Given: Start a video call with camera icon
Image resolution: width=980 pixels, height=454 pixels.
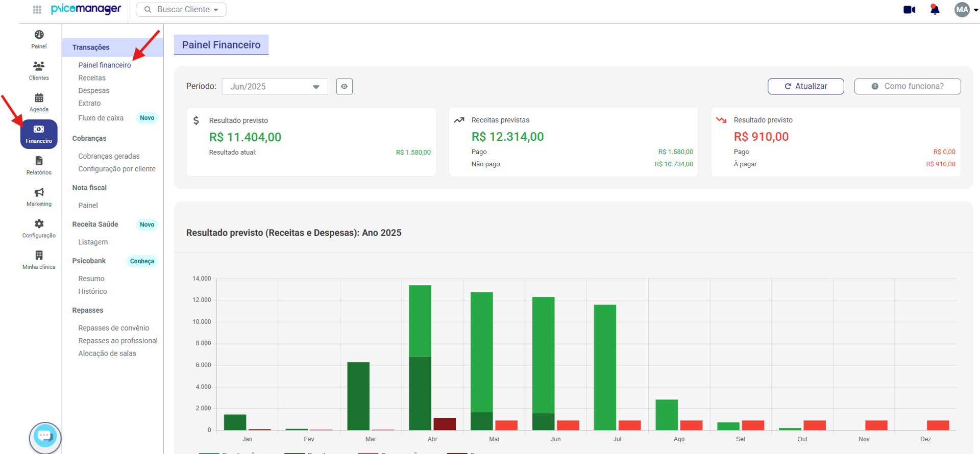Looking at the screenshot, I should pos(909,10).
